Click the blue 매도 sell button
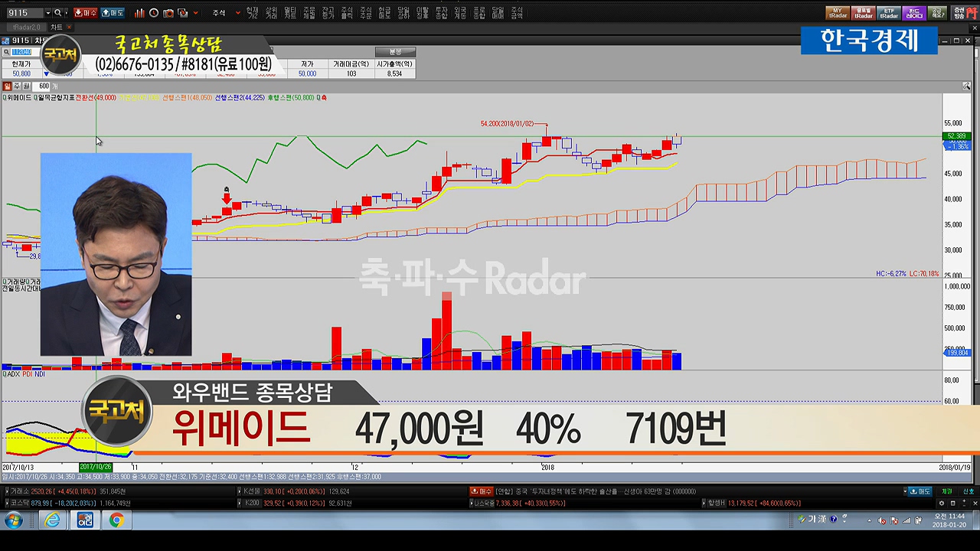The image size is (980, 551). 113,13
